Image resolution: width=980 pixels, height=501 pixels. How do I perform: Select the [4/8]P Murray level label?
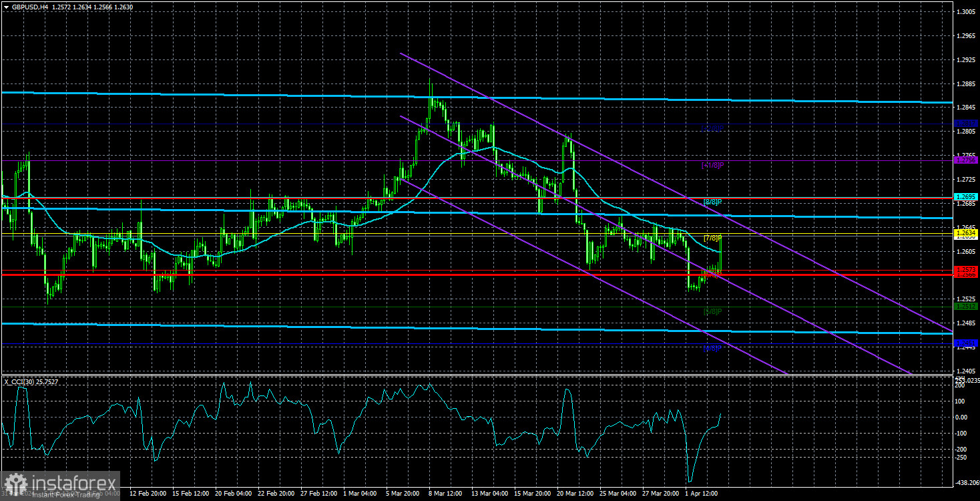coord(713,348)
